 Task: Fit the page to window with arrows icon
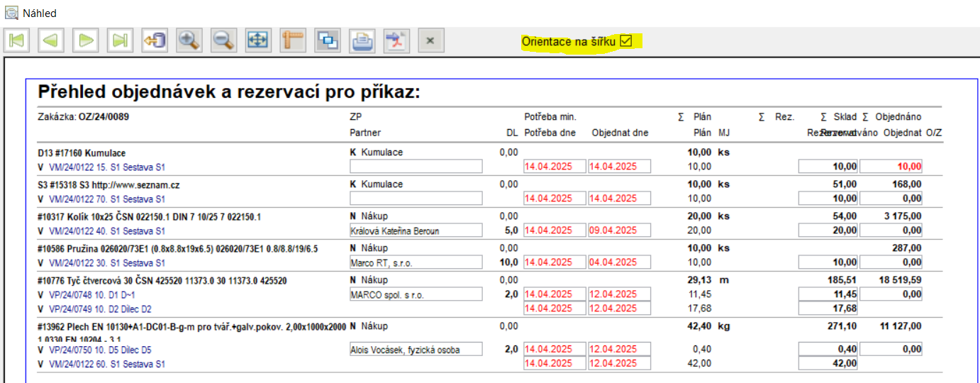click(x=258, y=40)
